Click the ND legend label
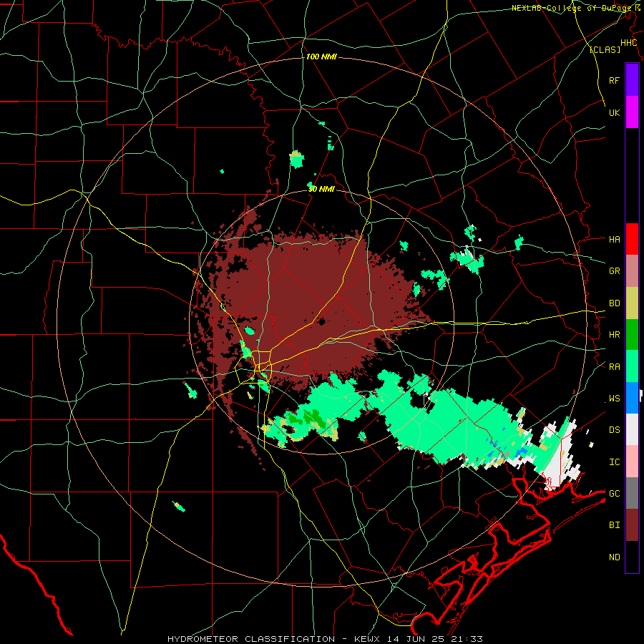This screenshot has height=644, width=644. (614, 557)
